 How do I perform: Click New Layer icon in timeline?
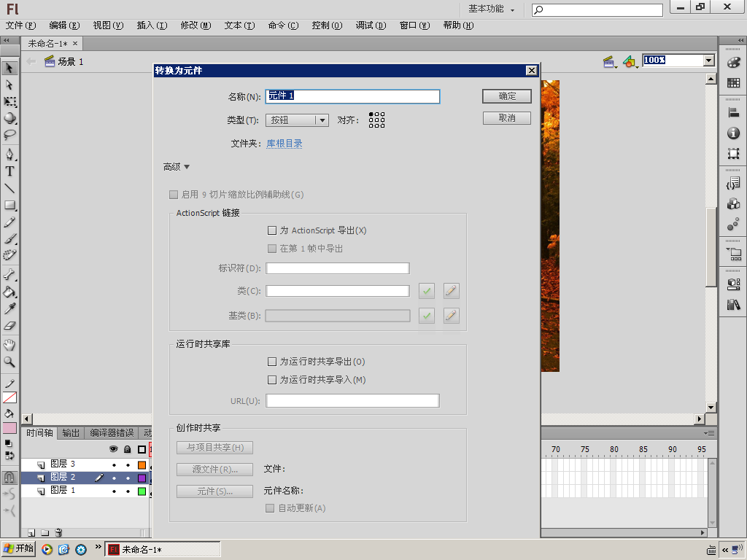pyautogui.click(x=31, y=532)
